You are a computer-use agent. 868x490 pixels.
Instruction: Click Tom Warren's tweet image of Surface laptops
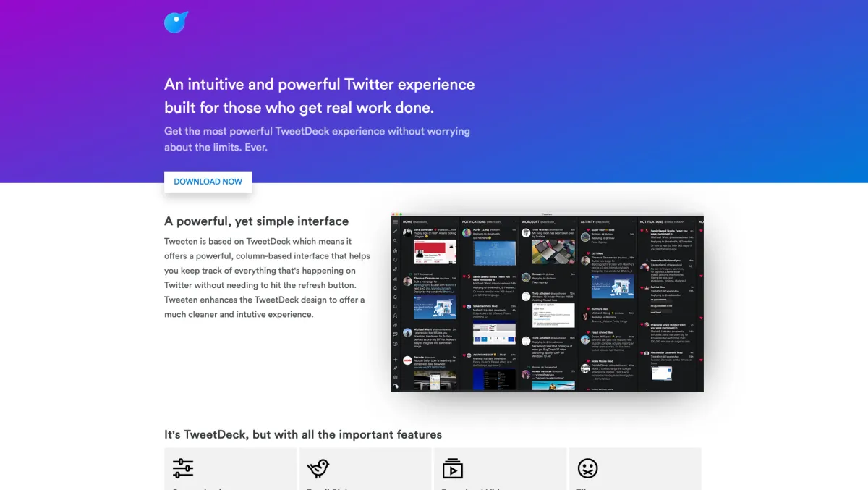click(553, 251)
